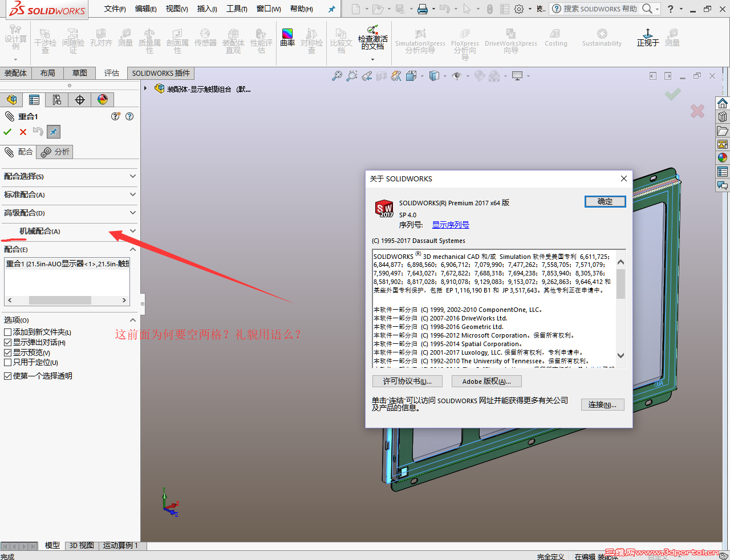Toggle the keep-visible pushpin in PropertyManager
Image resolution: width=730 pixels, height=560 pixels.
(53, 132)
